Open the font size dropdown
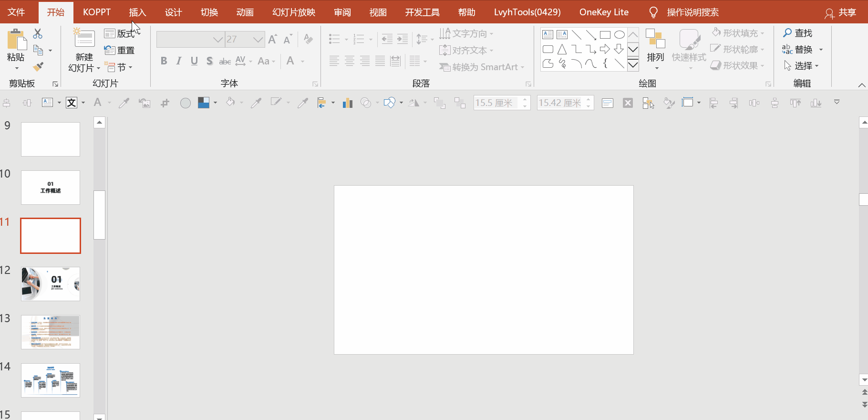 [x=258, y=40]
